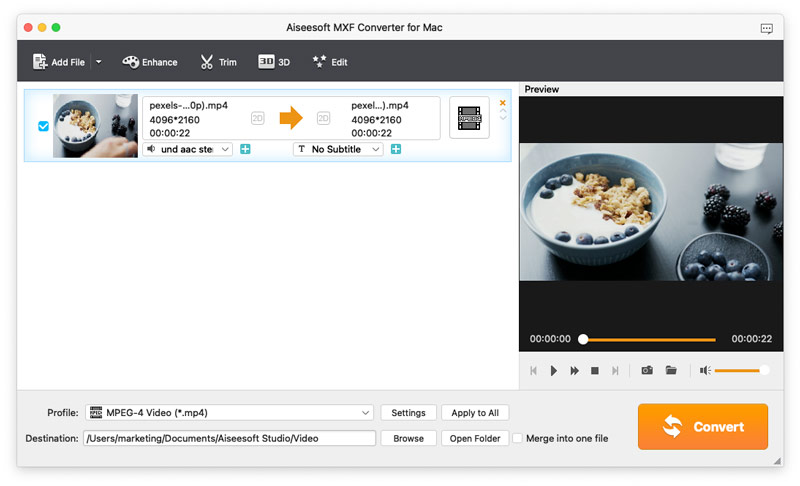Expand the Add File dropdown arrow
Screen dimensions: 800x486
coord(98,62)
